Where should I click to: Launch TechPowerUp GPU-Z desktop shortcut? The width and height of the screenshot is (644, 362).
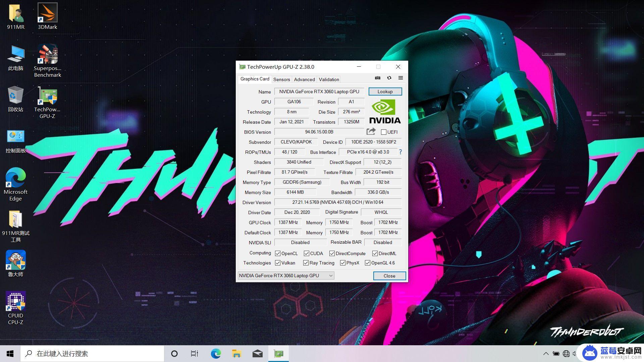(x=47, y=103)
